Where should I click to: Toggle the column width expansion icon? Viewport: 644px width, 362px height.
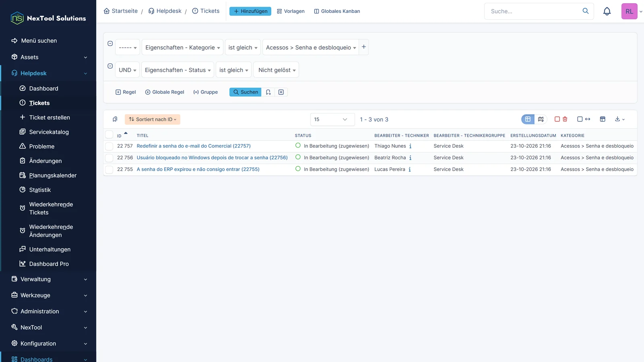click(584, 119)
